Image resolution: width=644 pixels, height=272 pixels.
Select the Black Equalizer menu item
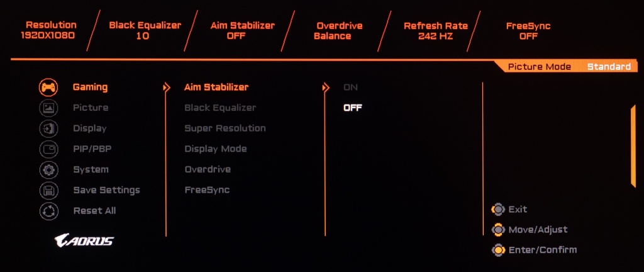tap(219, 108)
